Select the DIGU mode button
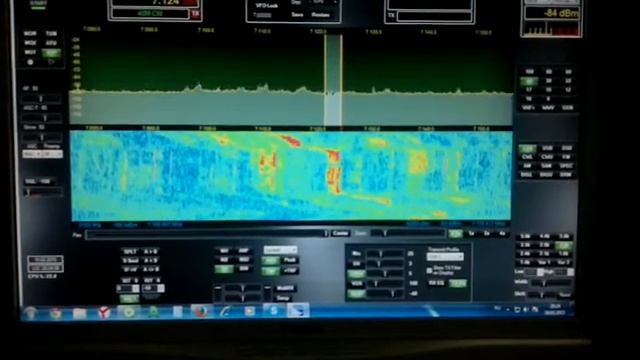This screenshot has height=360, width=640. [x=547, y=175]
